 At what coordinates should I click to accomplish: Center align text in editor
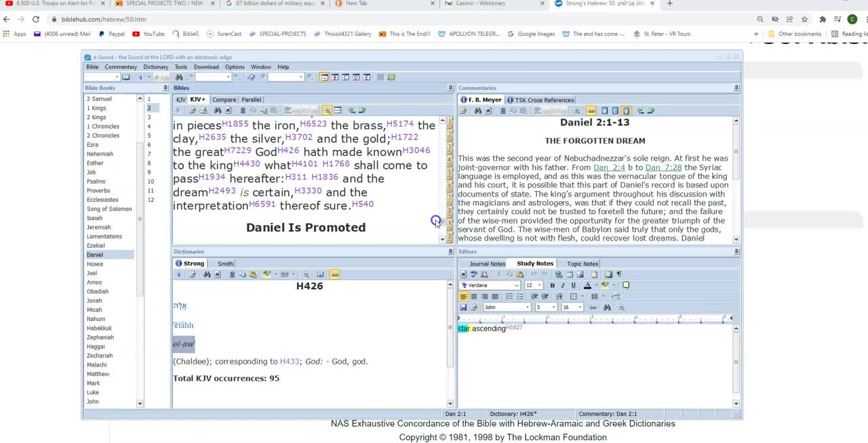pos(474,297)
